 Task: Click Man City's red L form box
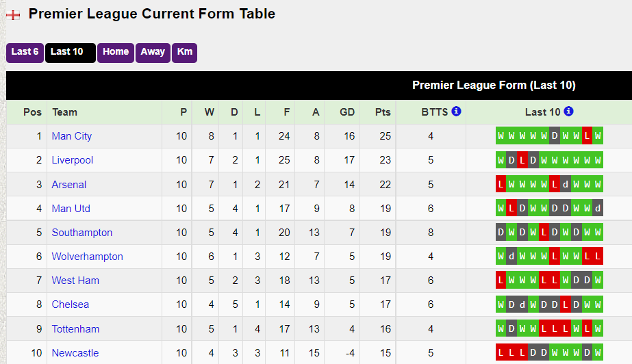587,136
